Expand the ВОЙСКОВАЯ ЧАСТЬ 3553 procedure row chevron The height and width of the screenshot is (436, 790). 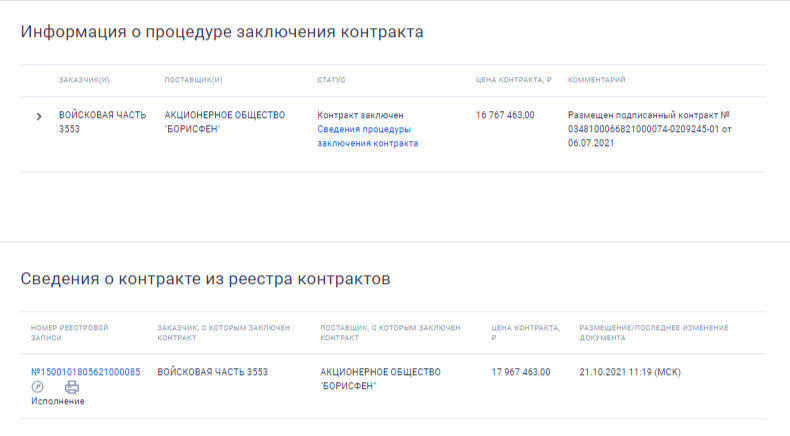39,117
